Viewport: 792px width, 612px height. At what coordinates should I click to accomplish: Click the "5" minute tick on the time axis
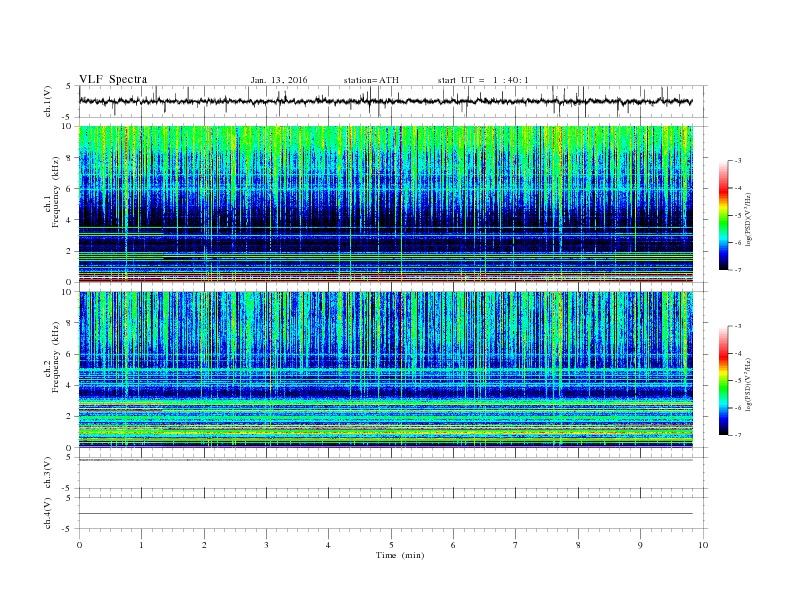tap(391, 545)
